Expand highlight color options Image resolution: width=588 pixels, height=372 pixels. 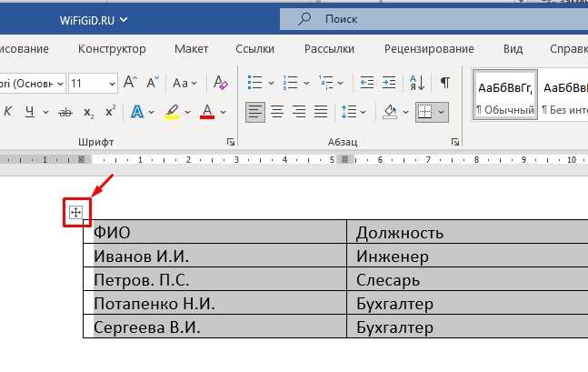(187, 112)
